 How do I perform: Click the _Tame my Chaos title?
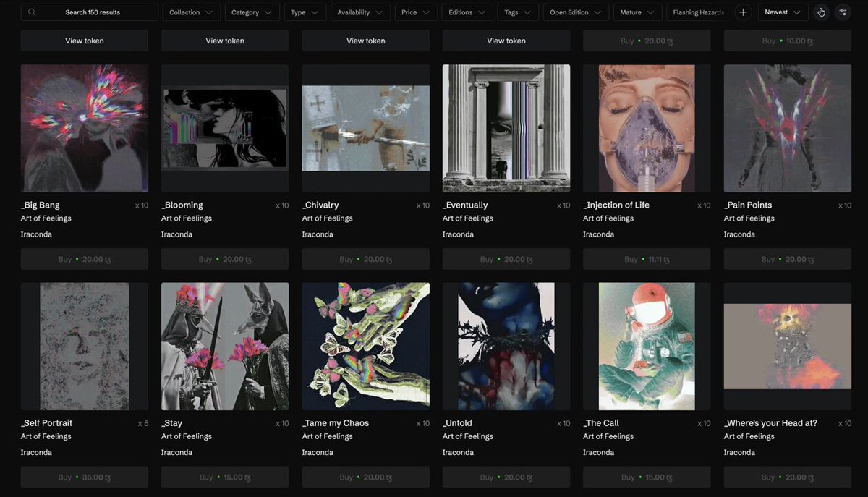coord(336,423)
